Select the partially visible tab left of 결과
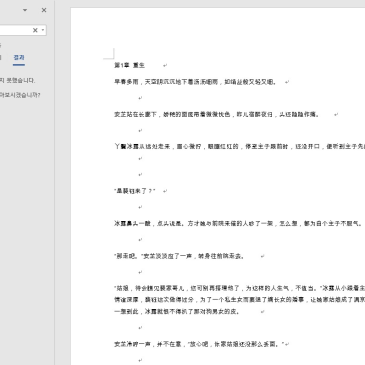Viewport: 365px width, 365px height. click(1, 58)
